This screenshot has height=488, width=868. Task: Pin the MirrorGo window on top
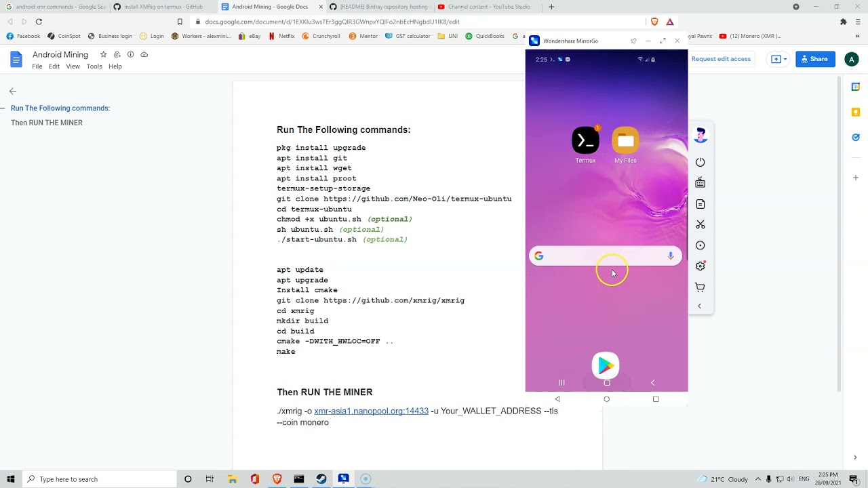click(633, 41)
